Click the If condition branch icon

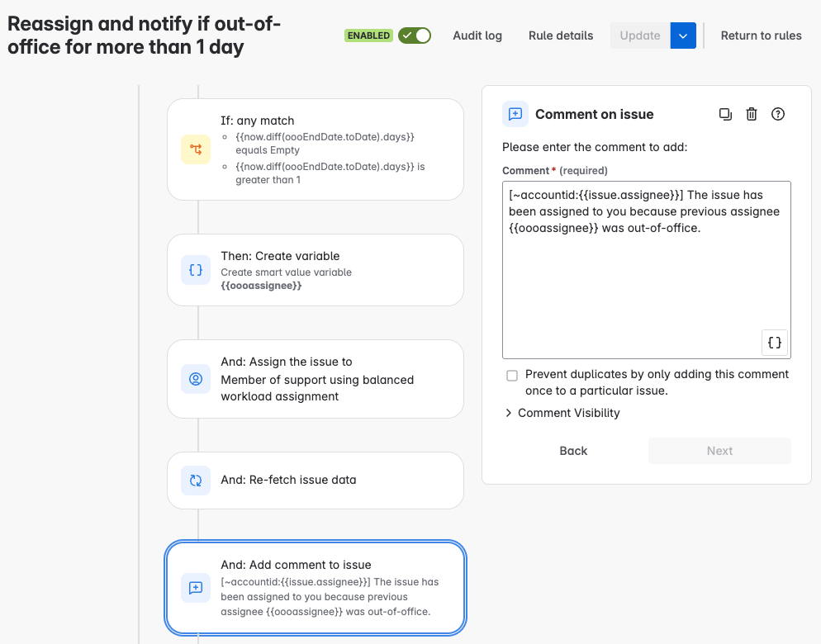(x=196, y=149)
